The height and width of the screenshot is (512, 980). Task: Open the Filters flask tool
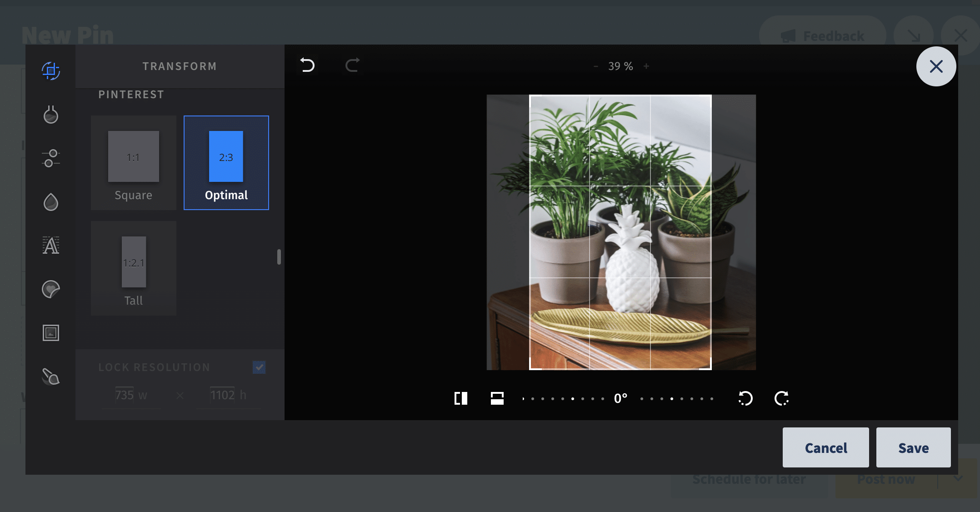[x=50, y=114]
